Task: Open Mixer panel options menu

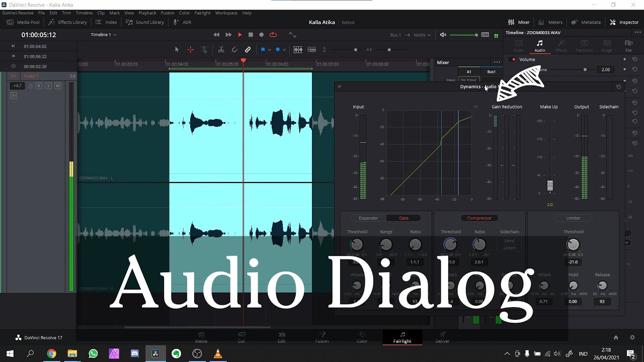Action: [x=497, y=62]
